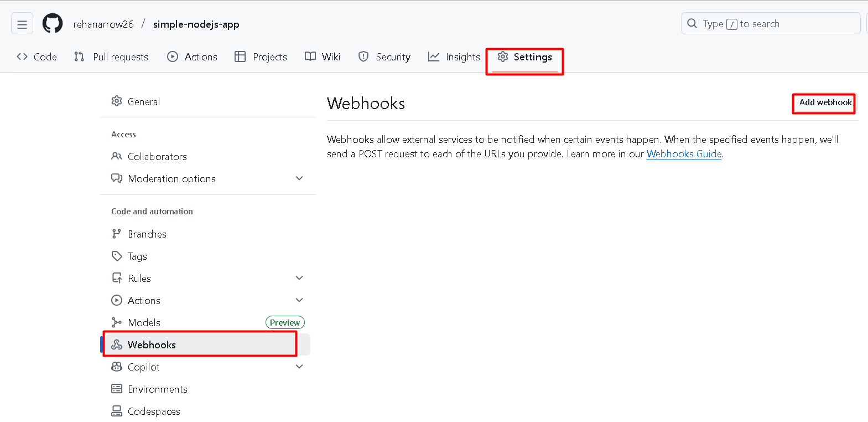Screen dimensions: 868x422
Task: Click the GitHub Octocat logo
Action: (x=53, y=24)
